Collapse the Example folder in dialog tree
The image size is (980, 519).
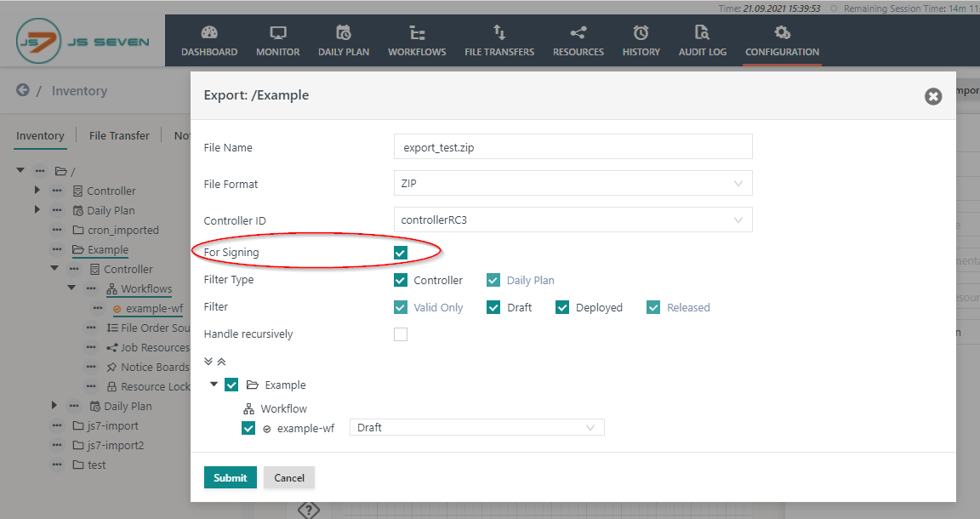[x=214, y=384]
